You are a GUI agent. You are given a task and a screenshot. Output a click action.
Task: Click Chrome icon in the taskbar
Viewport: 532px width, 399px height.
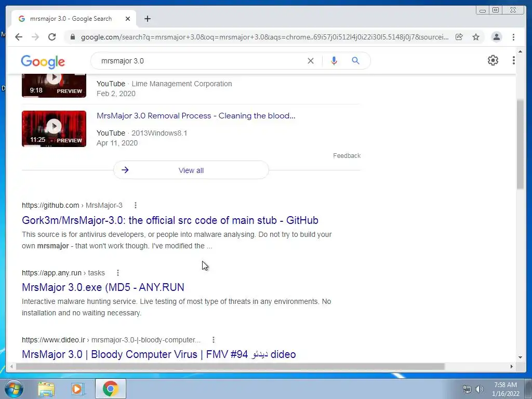point(110,389)
